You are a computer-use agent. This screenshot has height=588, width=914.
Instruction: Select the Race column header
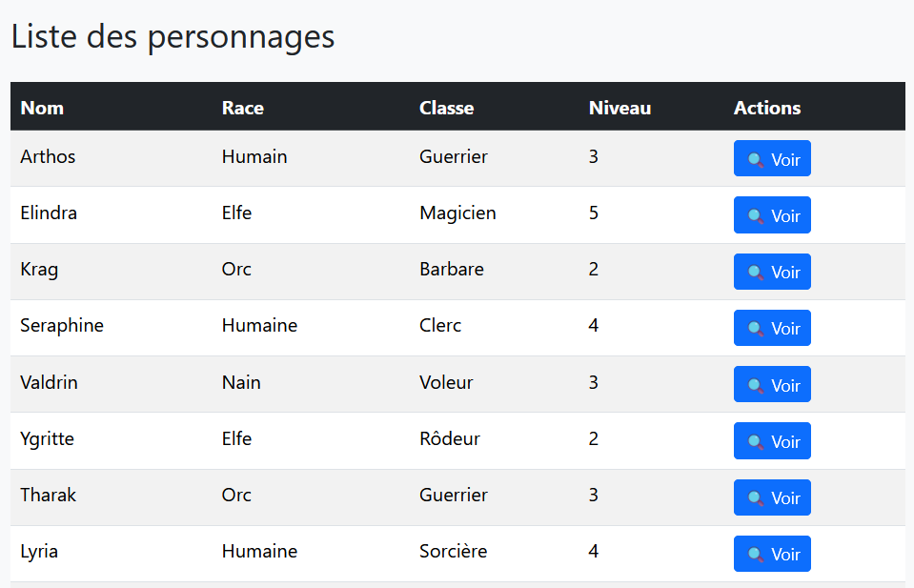tap(242, 108)
